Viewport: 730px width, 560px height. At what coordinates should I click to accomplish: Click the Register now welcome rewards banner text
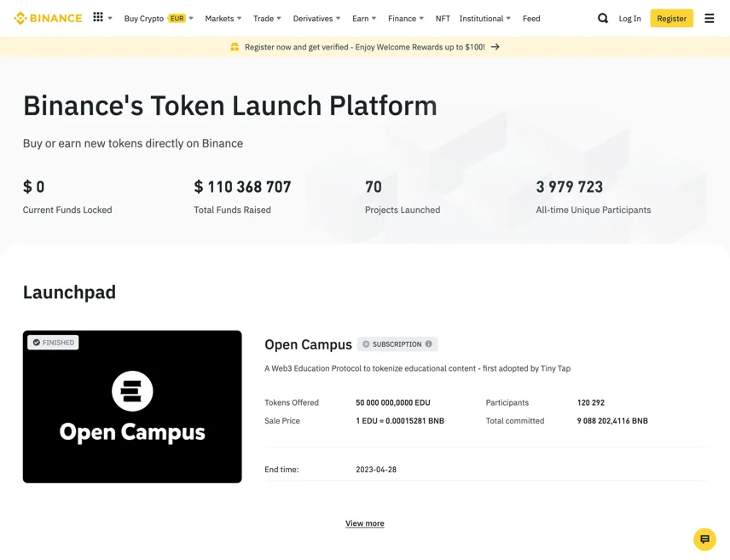point(364,47)
